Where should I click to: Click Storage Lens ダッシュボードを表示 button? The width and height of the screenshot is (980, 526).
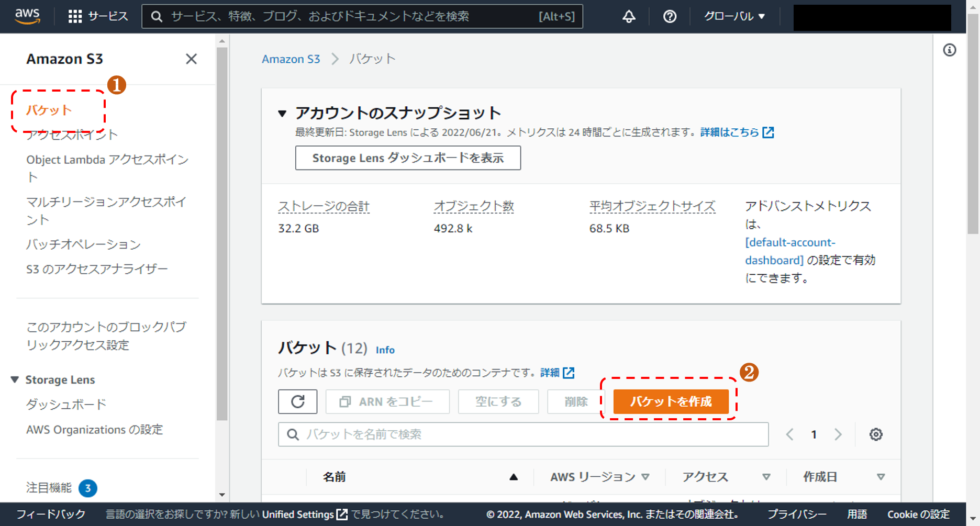tap(408, 158)
